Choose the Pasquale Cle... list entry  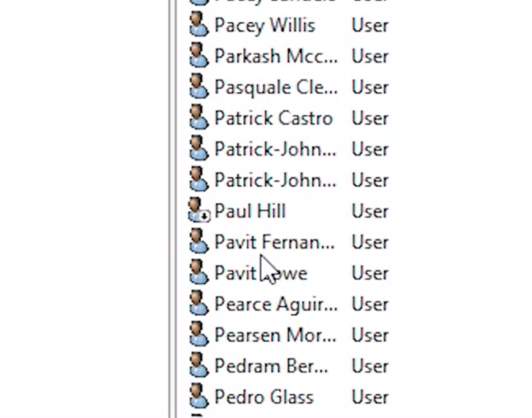276,88
